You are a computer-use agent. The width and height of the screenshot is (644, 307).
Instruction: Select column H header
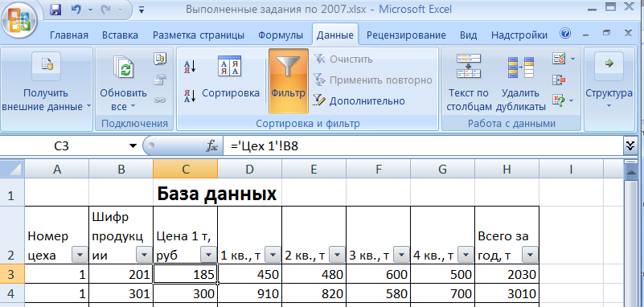(507, 169)
